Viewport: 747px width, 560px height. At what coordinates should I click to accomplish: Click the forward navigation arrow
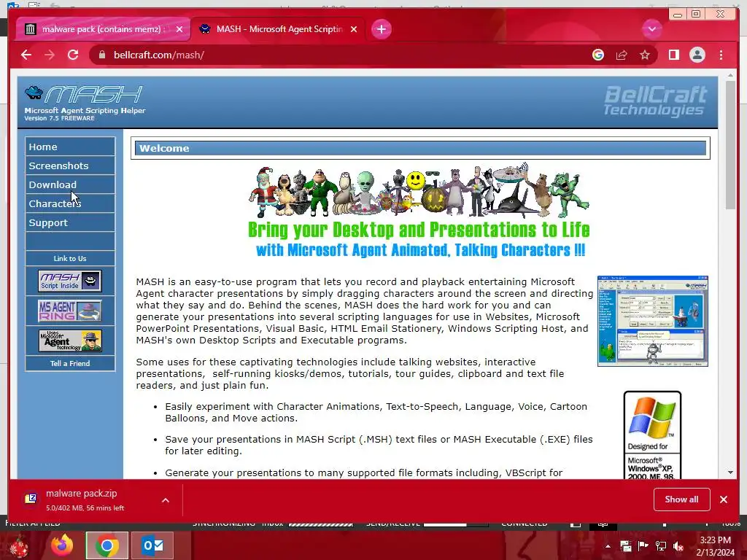coord(50,55)
